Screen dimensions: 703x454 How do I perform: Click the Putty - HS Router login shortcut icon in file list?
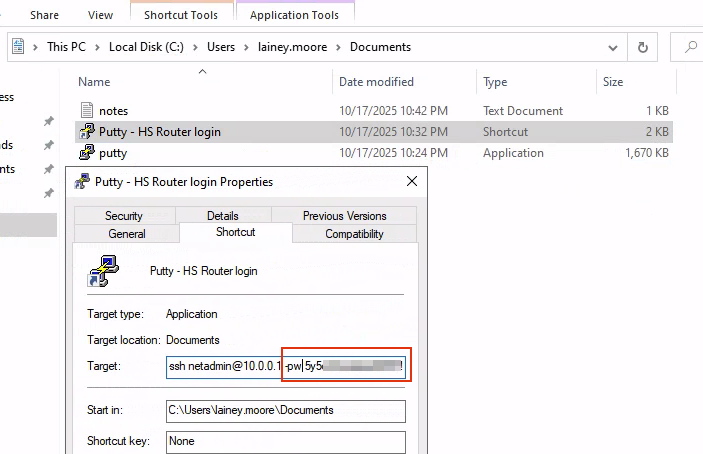tap(87, 132)
